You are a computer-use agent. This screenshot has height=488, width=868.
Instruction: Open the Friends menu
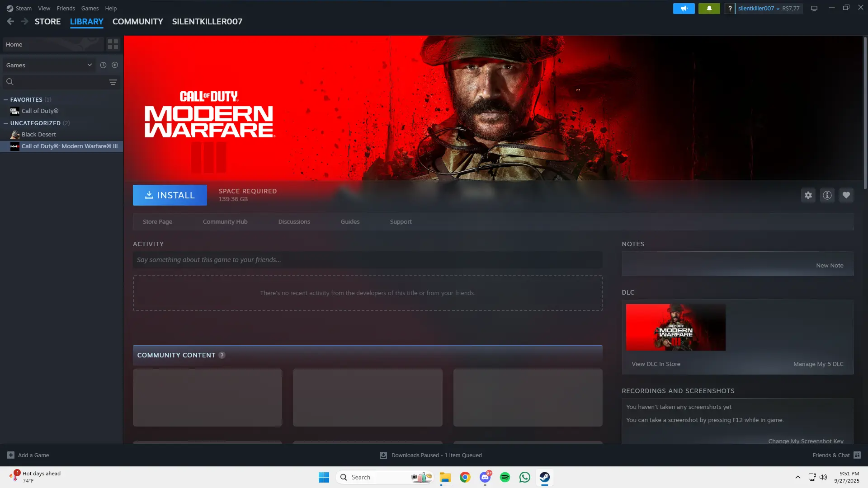pyautogui.click(x=66, y=8)
